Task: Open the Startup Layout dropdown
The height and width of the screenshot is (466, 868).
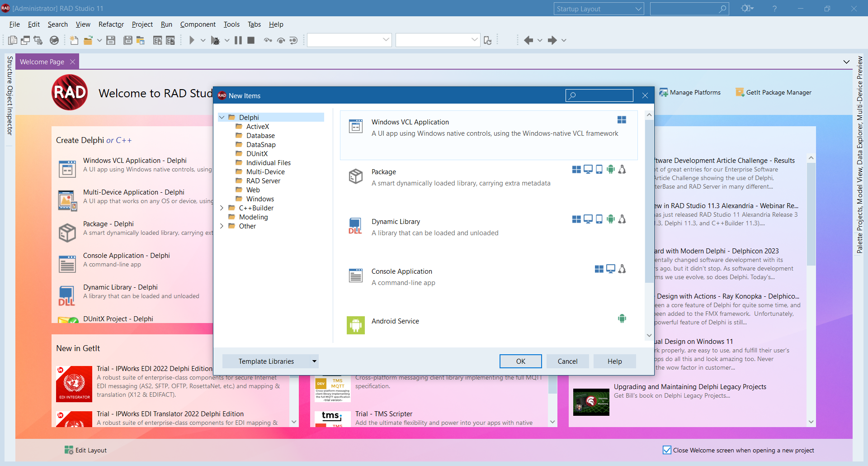Action: [599, 9]
